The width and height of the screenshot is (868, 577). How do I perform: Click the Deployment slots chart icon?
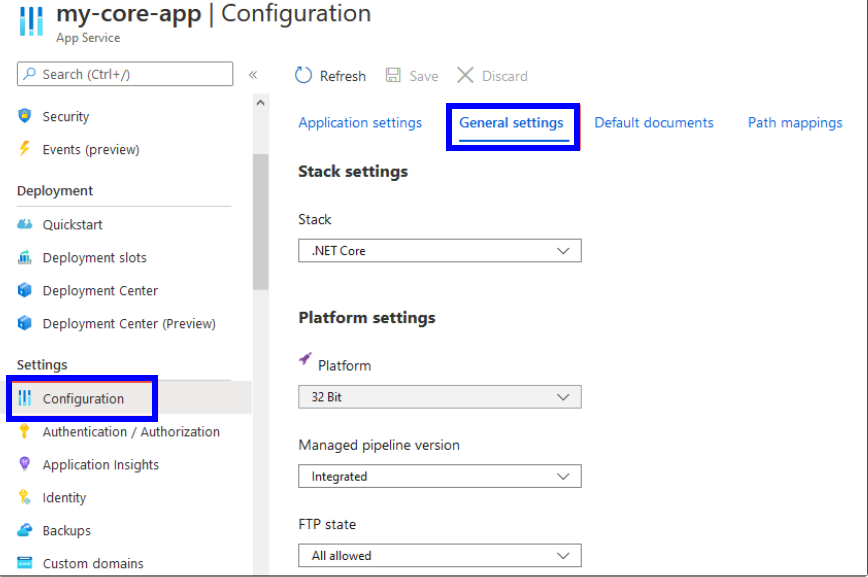click(x=24, y=257)
